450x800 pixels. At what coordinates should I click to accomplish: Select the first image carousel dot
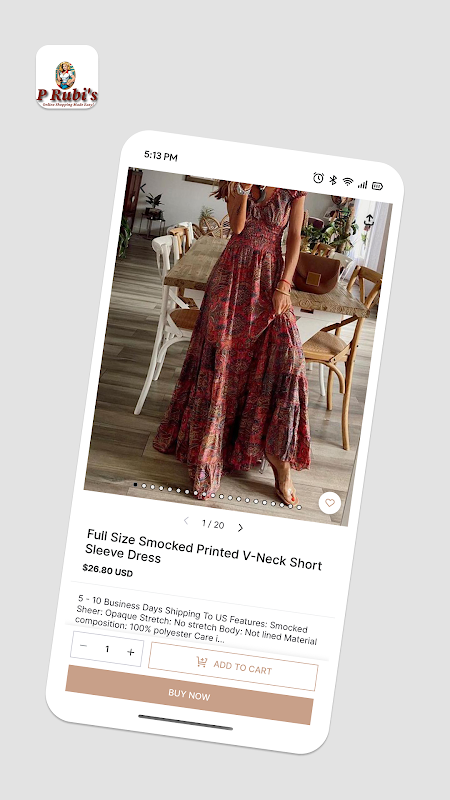point(135,484)
